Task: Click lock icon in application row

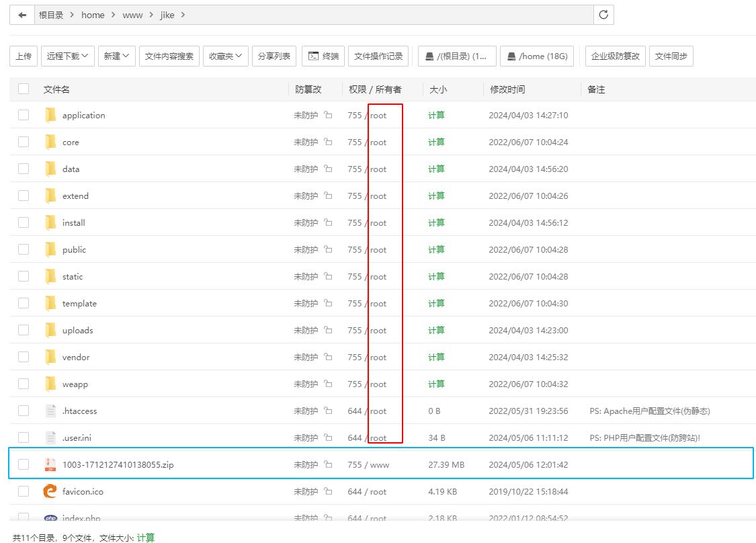Action: (329, 115)
